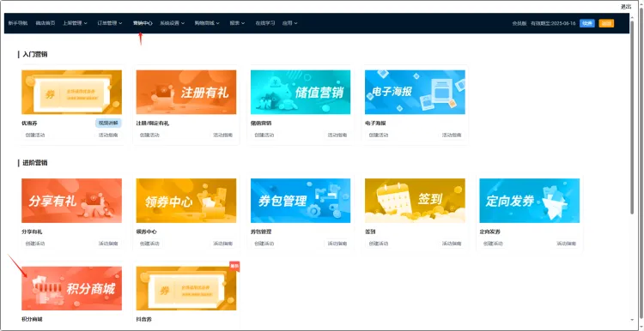Click the 退出 logout link

pyautogui.click(x=625, y=7)
